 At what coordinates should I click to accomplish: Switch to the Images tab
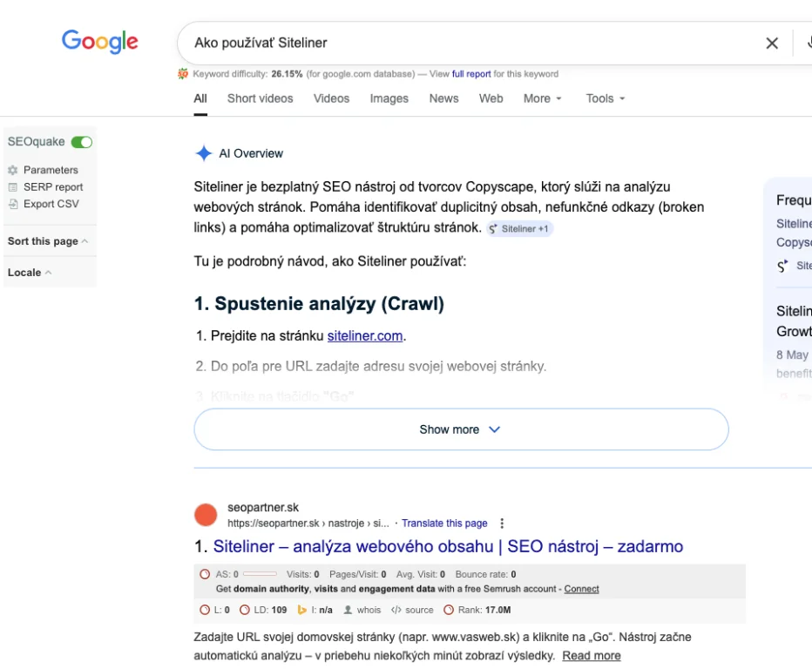tap(389, 98)
